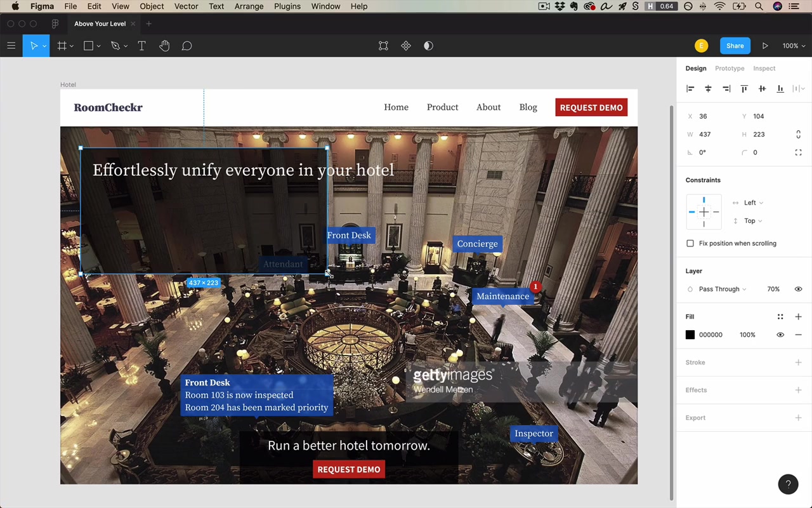812x508 pixels.
Task: Open the horizontal constraint Left dropdown
Action: click(x=753, y=203)
